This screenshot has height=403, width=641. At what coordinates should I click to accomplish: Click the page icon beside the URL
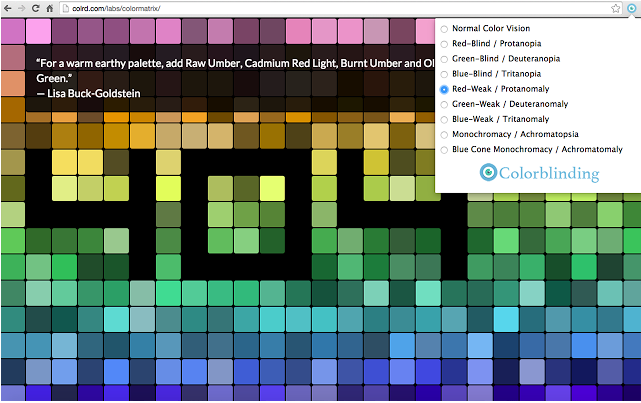pyautogui.click(x=65, y=8)
